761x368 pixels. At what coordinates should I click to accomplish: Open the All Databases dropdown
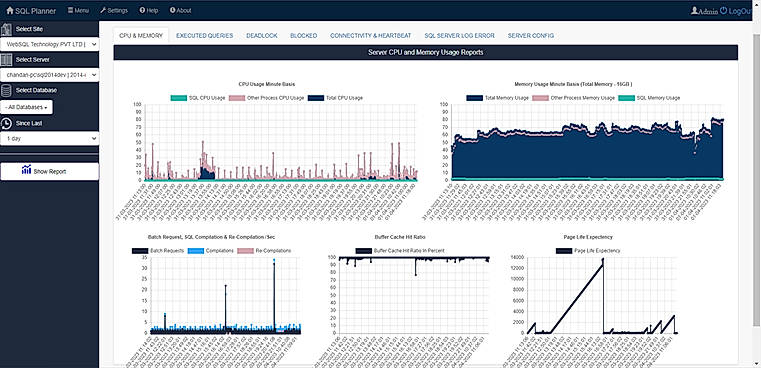[x=26, y=107]
